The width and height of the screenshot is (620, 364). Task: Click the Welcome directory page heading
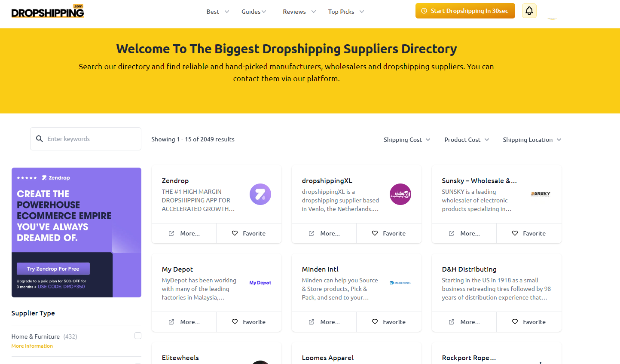click(x=287, y=49)
